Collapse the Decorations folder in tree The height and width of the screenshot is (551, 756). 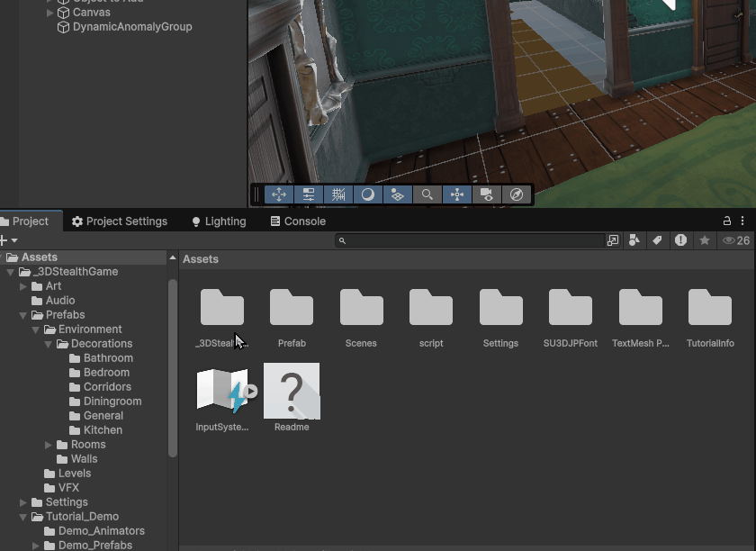pos(49,344)
